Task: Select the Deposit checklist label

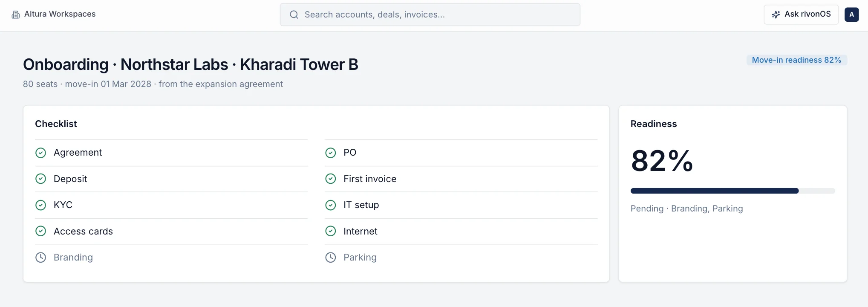Action: 70,179
